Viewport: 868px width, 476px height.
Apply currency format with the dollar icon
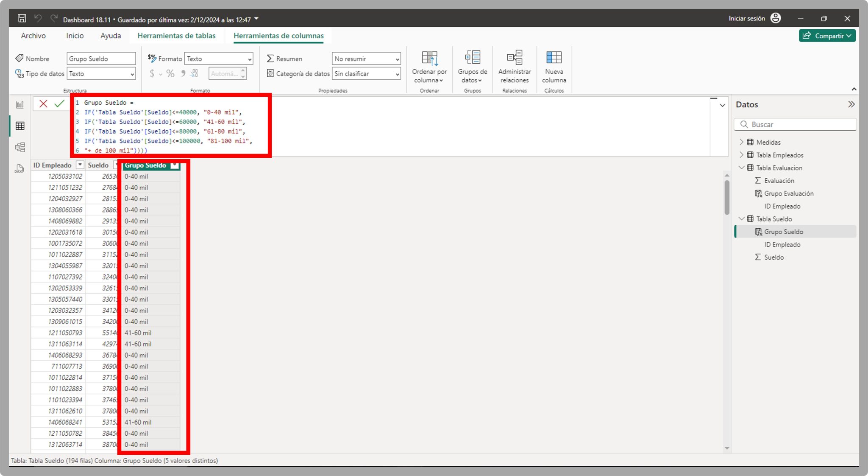coord(152,73)
